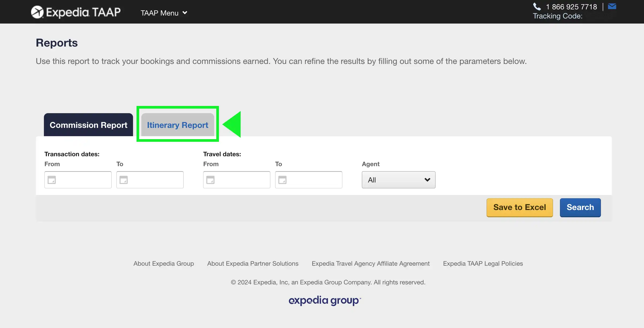Screen dimensions: 644x328
Task: Open calendar icon in Travel To field
Action: pos(282,180)
